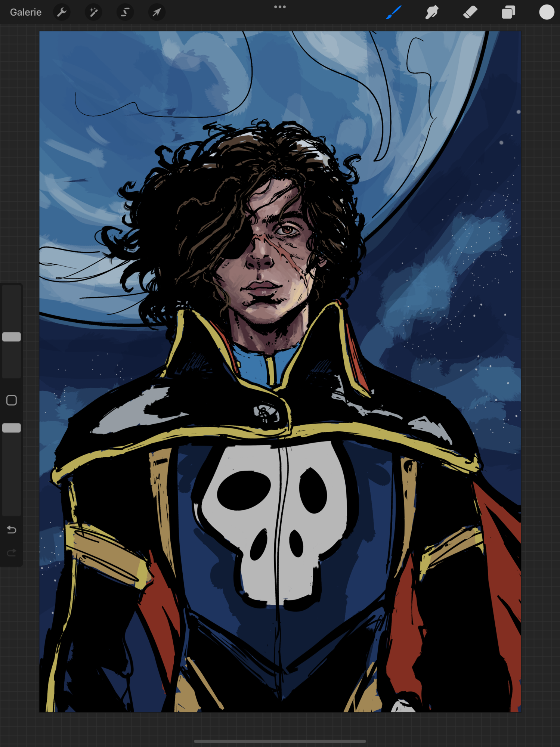Open the Adjustments magic wand menu
Screen dimensions: 560x747
tap(93, 12)
